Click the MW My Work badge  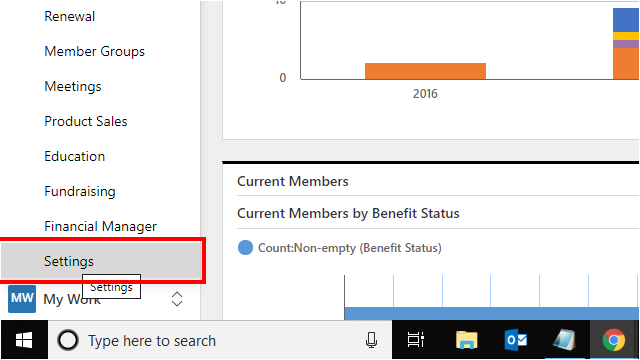(x=22, y=299)
